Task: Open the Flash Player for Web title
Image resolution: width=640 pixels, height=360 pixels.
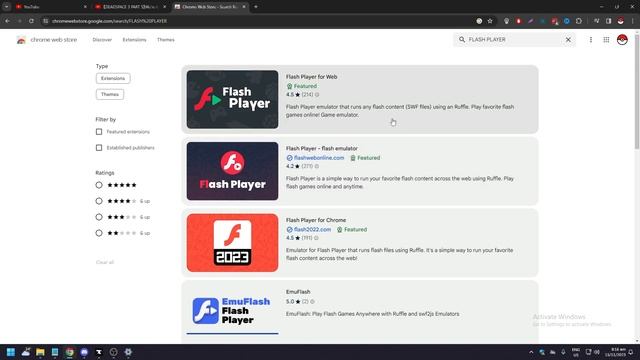Action: point(311,77)
